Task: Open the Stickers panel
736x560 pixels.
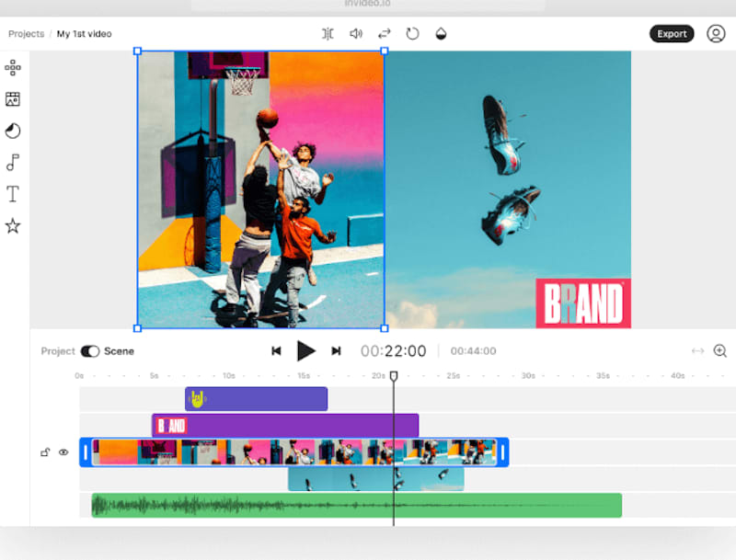Action: [13, 67]
